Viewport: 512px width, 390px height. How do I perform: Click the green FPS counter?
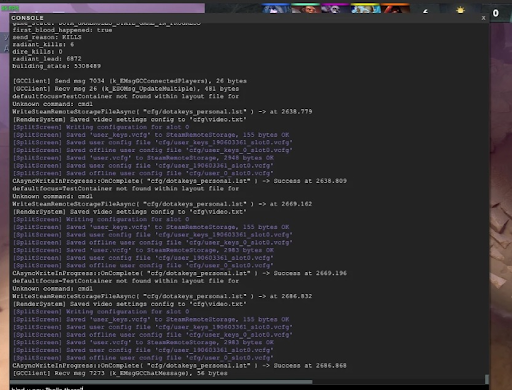coord(10,8)
